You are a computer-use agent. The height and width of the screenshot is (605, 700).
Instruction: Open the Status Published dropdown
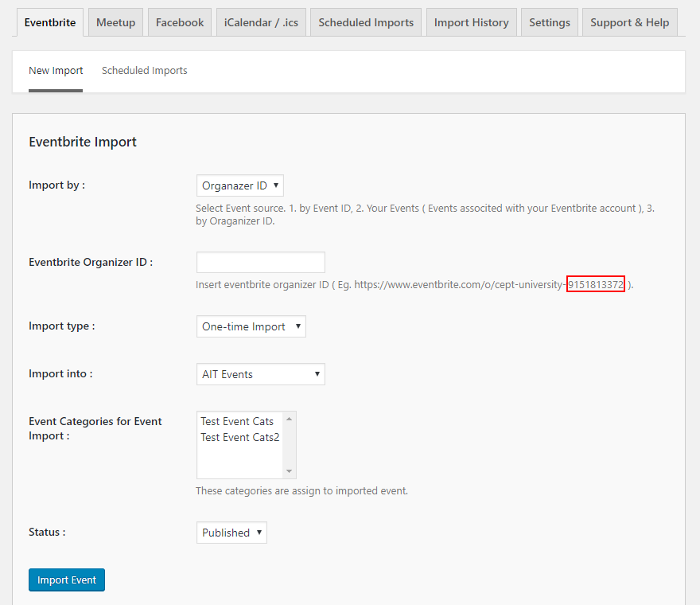231,533
